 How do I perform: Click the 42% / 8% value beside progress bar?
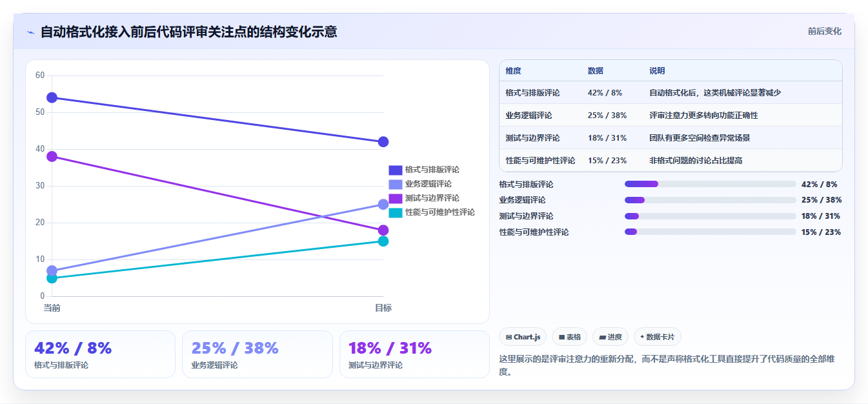click(819, 185)
